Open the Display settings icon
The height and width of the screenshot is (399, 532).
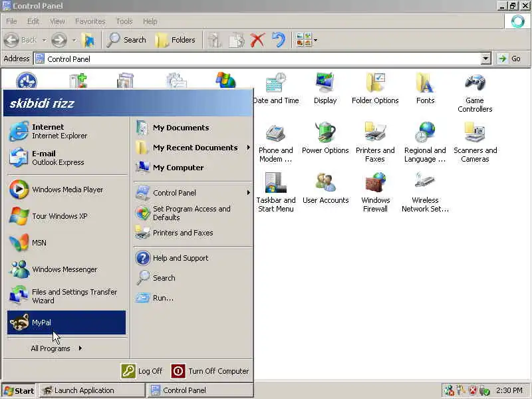pos(325,88)
